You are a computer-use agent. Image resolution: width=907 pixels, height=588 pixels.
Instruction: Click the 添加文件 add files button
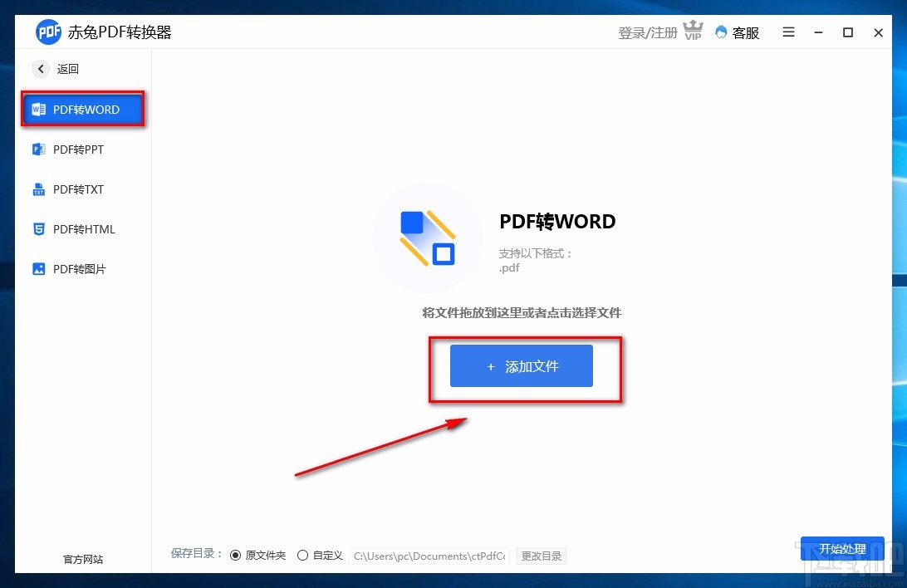pyautogui.click(x=522, y=365)
